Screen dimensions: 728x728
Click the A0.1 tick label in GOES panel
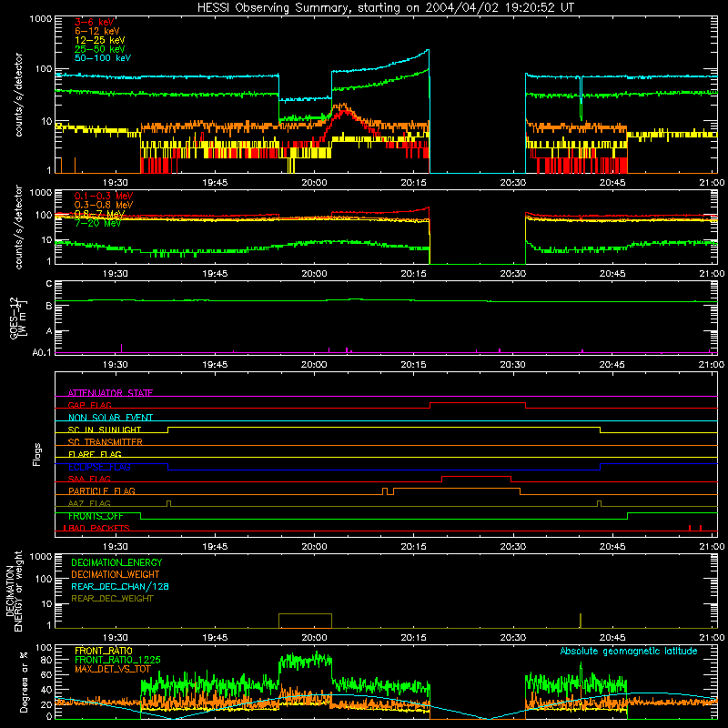pos(41,352)
